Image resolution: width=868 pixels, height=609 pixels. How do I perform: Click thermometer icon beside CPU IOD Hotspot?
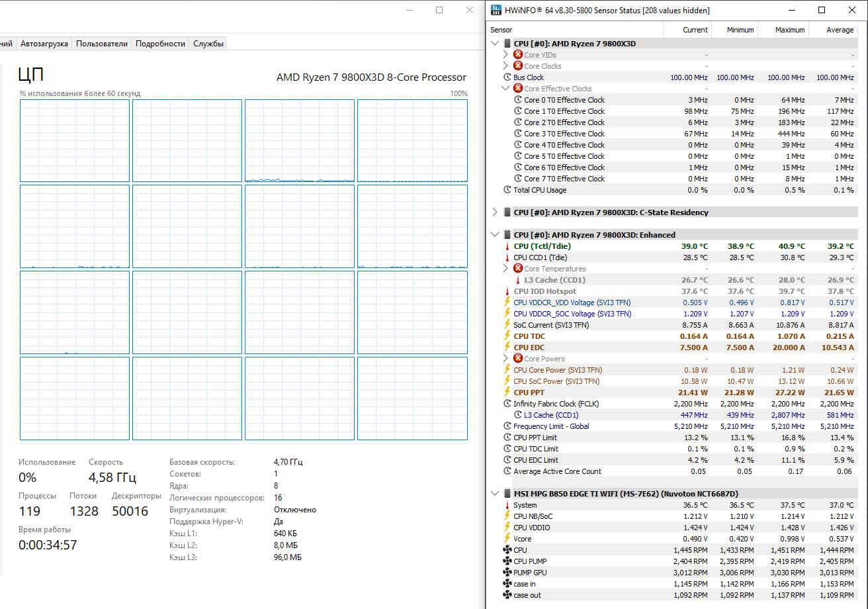coord(507,291)
